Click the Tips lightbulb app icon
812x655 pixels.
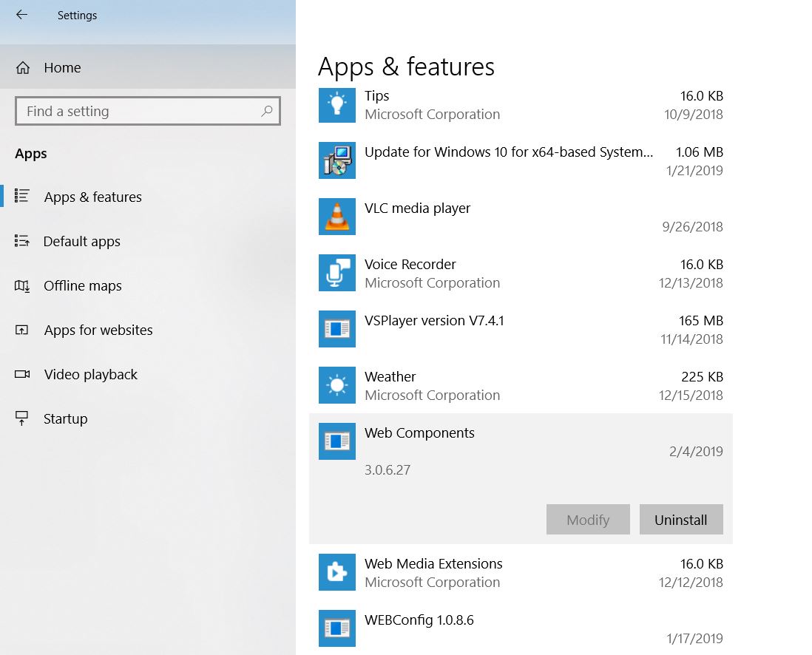(337, 105)
